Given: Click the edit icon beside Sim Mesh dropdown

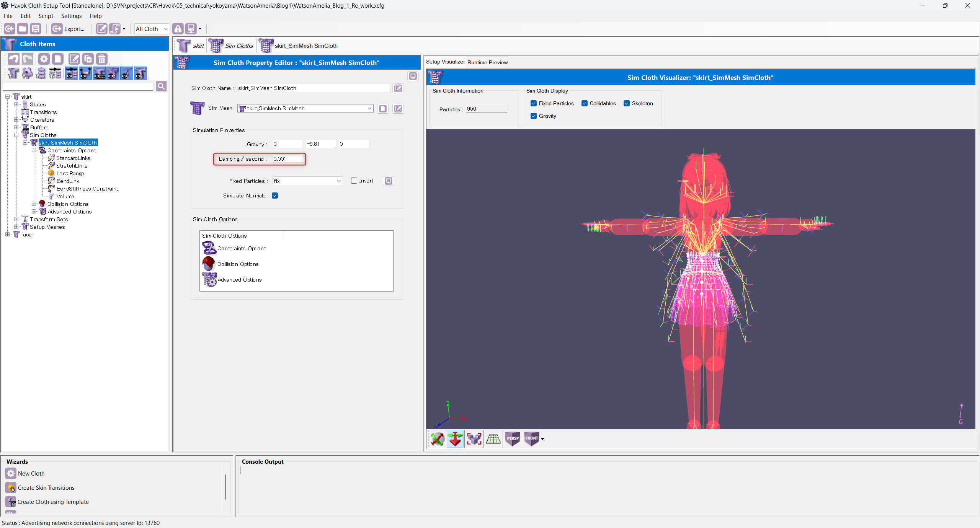Looking at the screenshot, I should 398,109.
